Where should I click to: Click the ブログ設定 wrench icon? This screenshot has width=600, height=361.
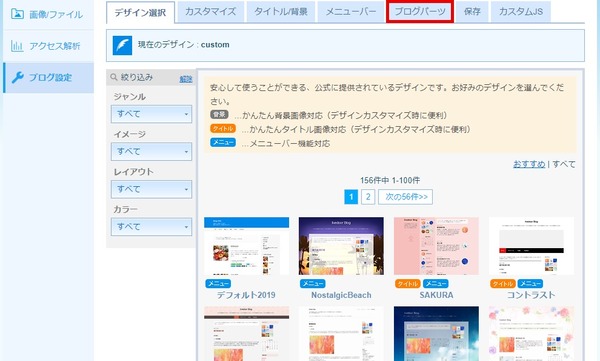18,78
